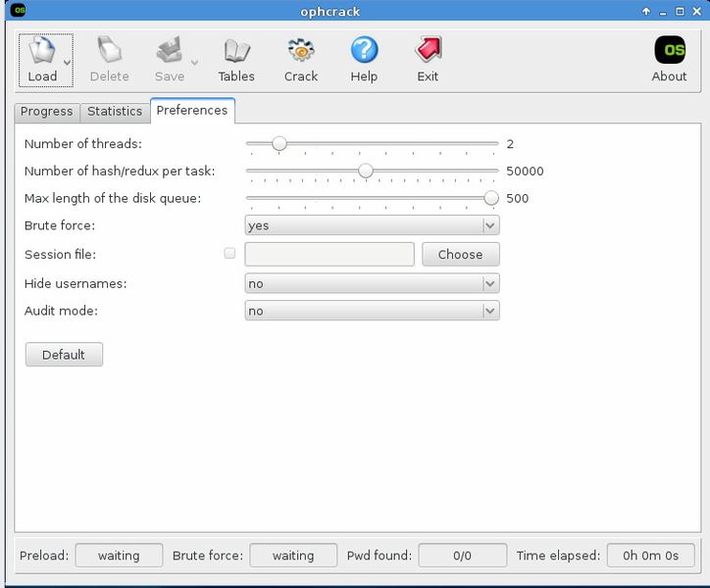Screen dimensions: 710x588
Task: Minimize the ophcrack window
Action: pos(663,13)
